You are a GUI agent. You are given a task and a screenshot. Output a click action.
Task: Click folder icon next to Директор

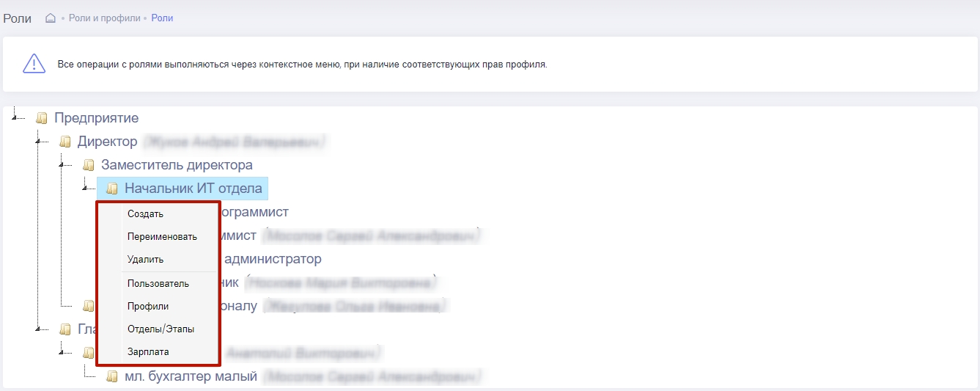65,142
